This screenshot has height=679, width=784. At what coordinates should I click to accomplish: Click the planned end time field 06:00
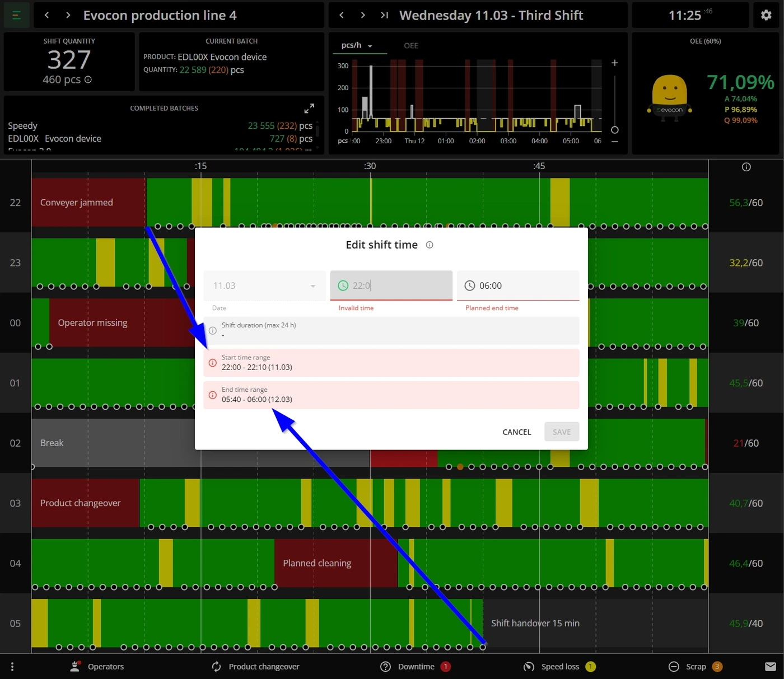[x=518, y=285]
